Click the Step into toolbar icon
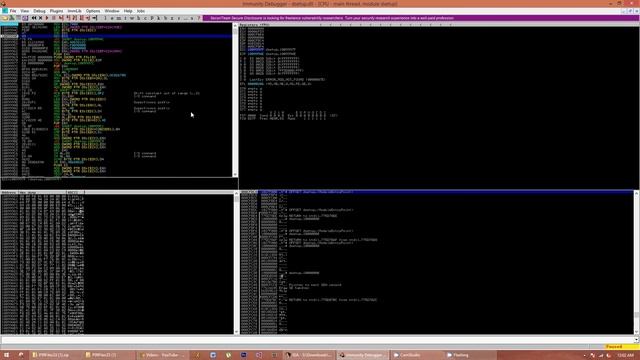The image size is (640, 360). pos(60,18)
